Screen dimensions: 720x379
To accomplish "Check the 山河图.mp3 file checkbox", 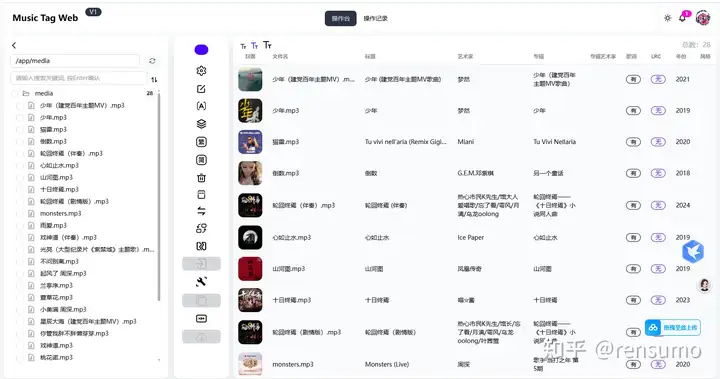I will (20, 177).
